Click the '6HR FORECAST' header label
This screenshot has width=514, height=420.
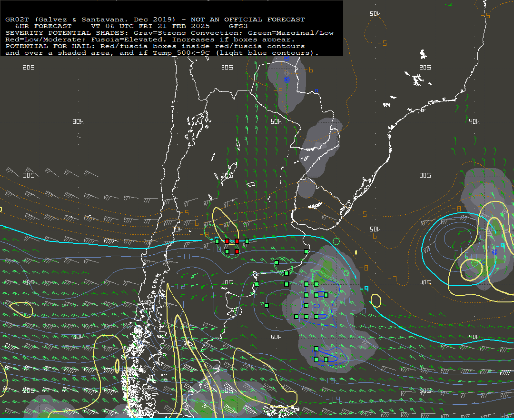[x=43, y=26]
